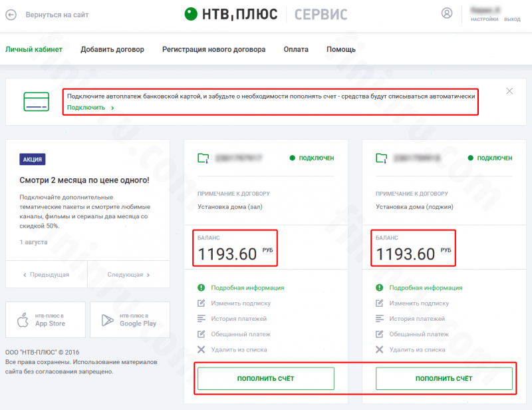Click the 1 августа promotion date
The width and height of the screenshot is (532, 410).
pos(33,242)
